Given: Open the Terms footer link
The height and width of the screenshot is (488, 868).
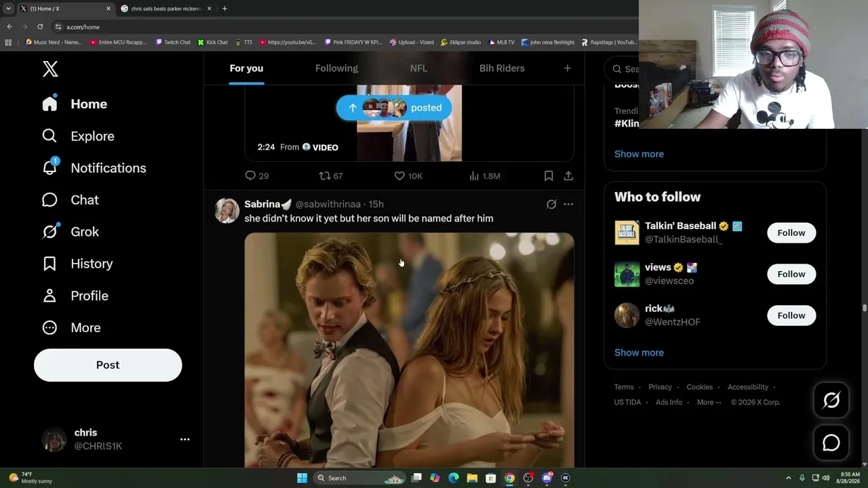Looking at the screenshot, I should tap(624, 387).
